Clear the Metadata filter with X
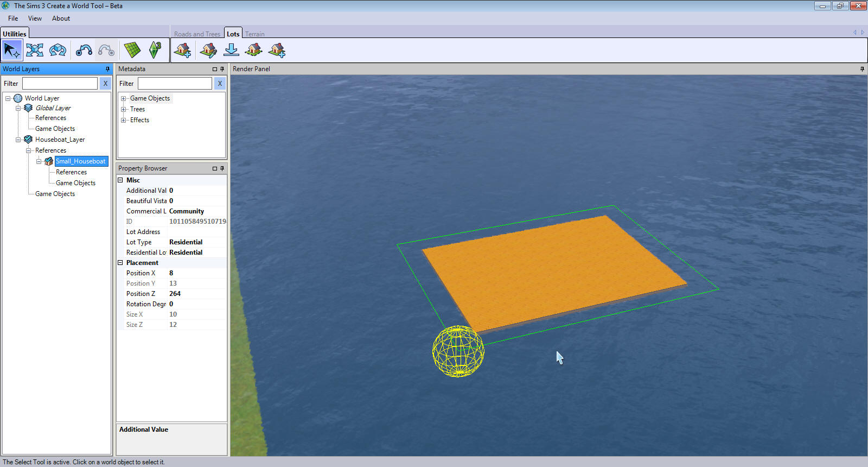 click(x=220, y=84)
